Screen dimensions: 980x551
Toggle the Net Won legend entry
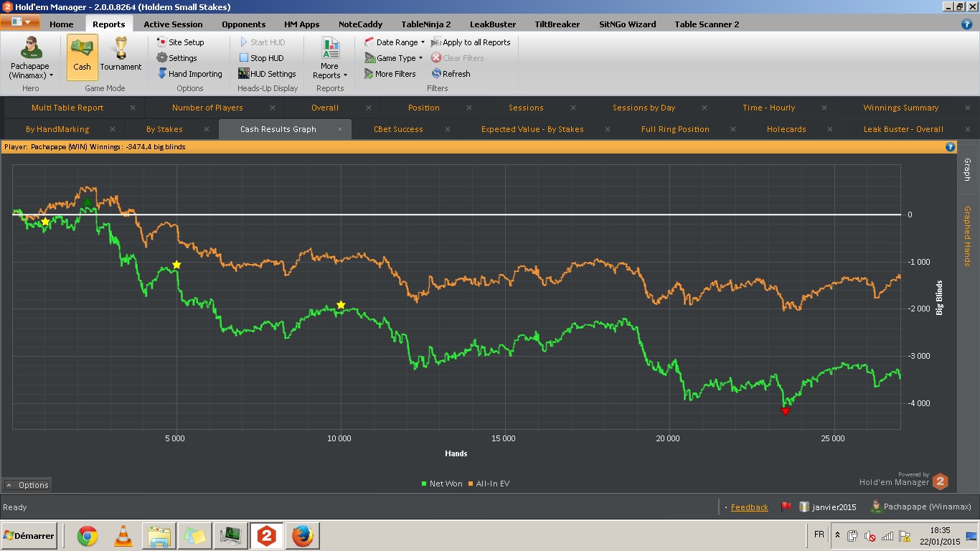[442, 484]
